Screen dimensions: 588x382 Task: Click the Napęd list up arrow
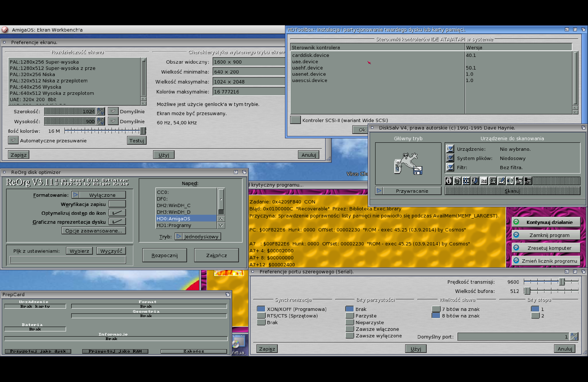221,219
